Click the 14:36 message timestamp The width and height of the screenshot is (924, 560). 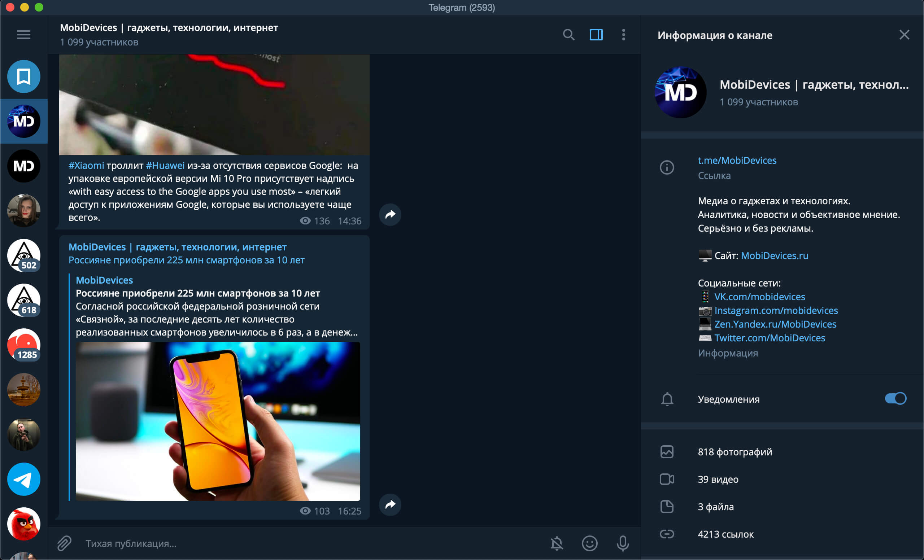pos(349,221)
